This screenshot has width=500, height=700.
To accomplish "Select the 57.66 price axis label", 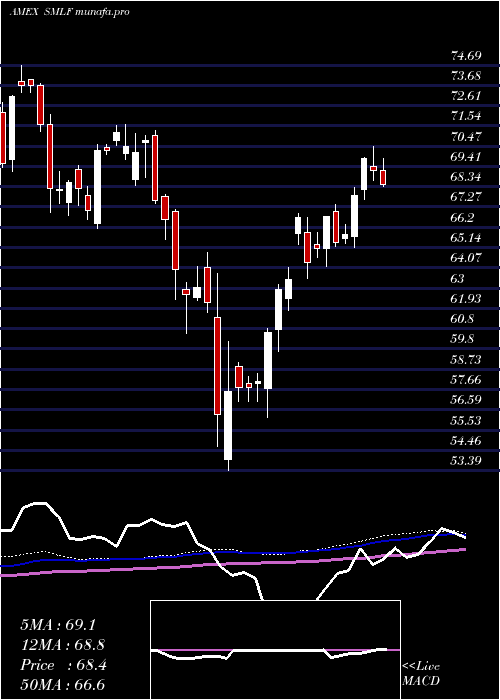I will 466,380.
